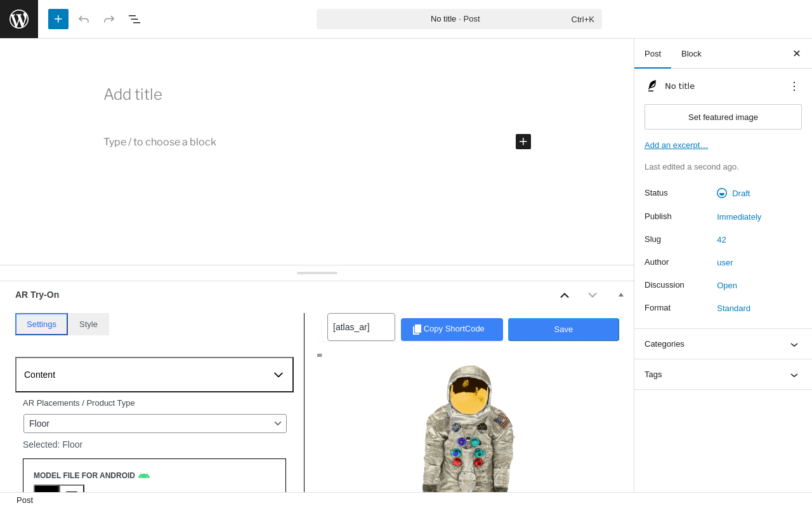The height and width of the screenshot is (508, 812).
Task: Expand the Tags panel
Action: click(723, 375)
